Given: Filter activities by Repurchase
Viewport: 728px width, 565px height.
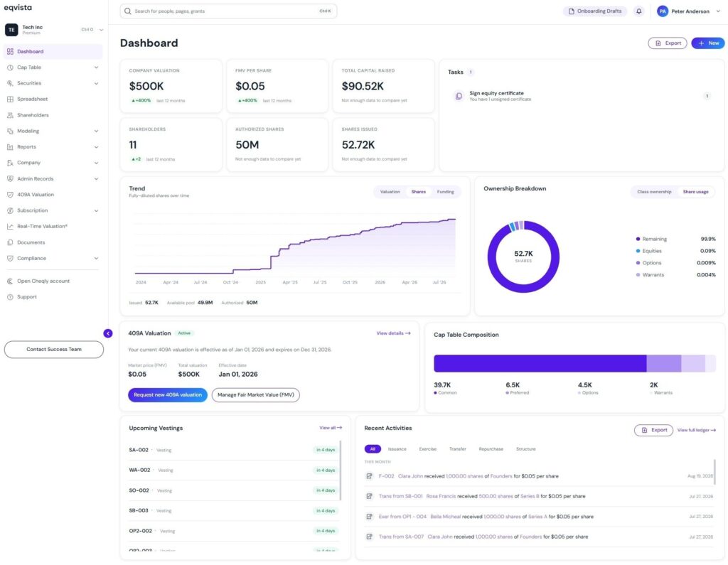Looking at the screenshot, I should point(491,449).
